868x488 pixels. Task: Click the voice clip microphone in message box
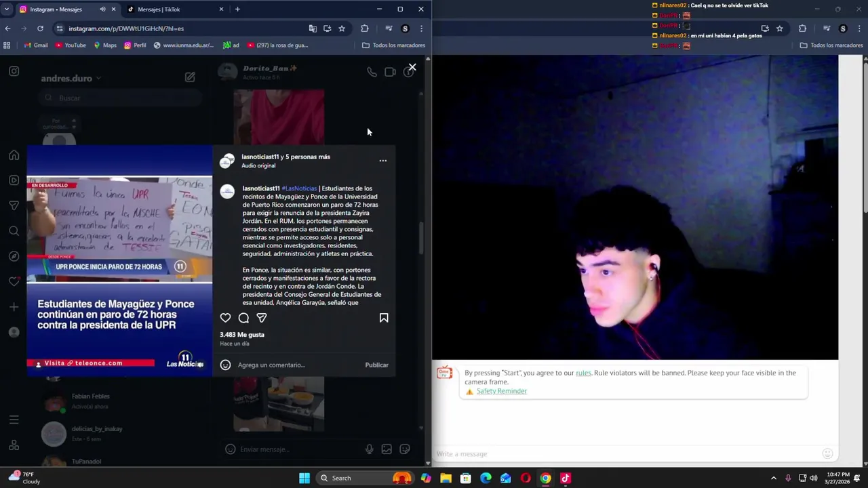[369, 449]
